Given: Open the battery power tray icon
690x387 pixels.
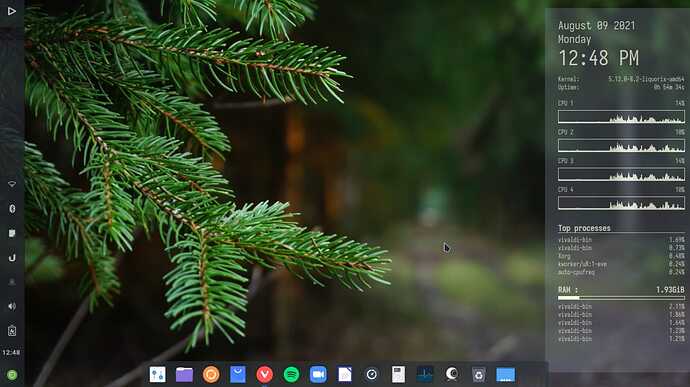Looking at the screenshot, I should click(x=12, y=331).
